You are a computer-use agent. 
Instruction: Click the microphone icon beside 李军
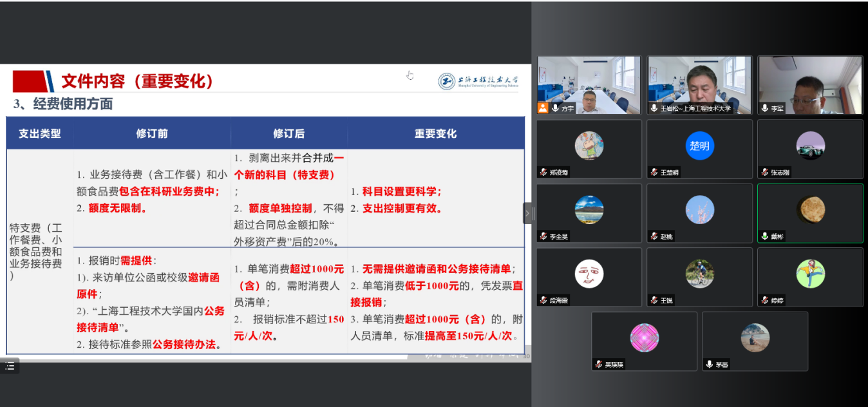pos(765,108)
